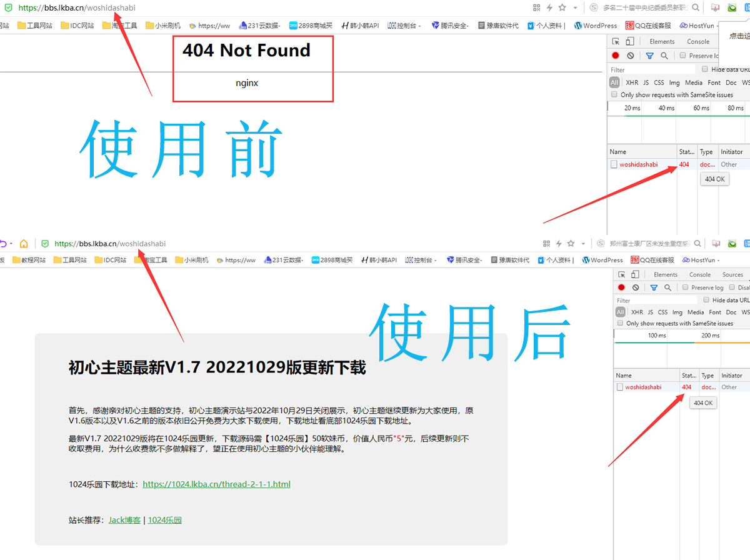
Task: Check Hide data URLs in 使用前 DevTools
Action: coord(705,69)
